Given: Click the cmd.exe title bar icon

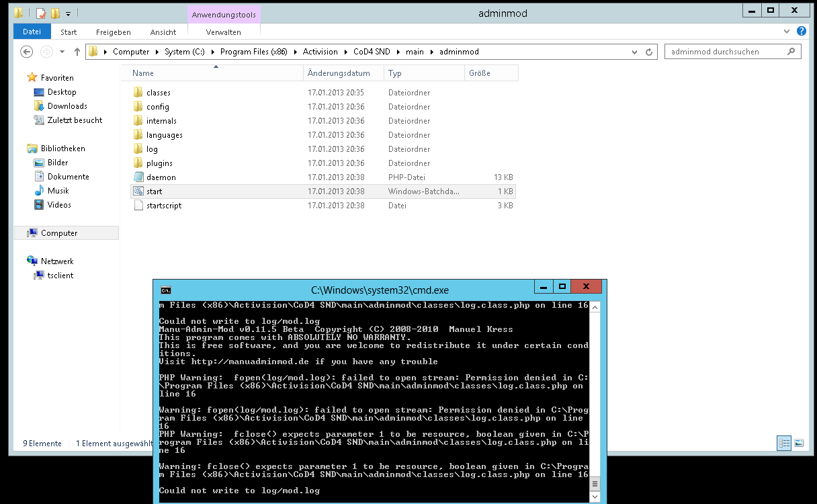Looking at the screenshot, I should (165, 290).
